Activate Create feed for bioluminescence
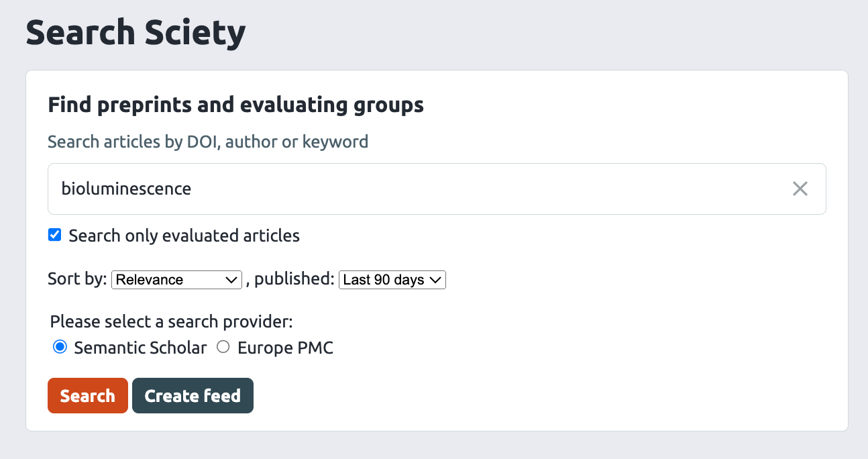The width and height of the screenshot is (868, 459). tap(193, 395)
